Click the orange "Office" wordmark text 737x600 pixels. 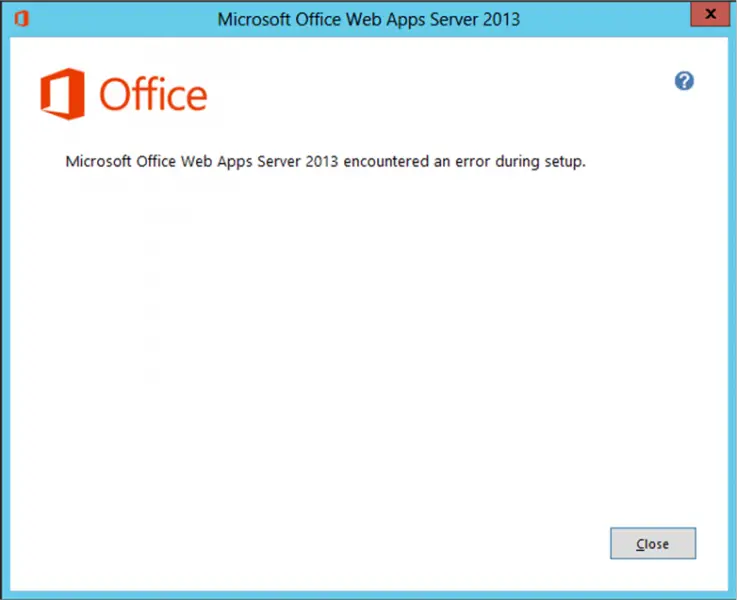tap(153, 94)
